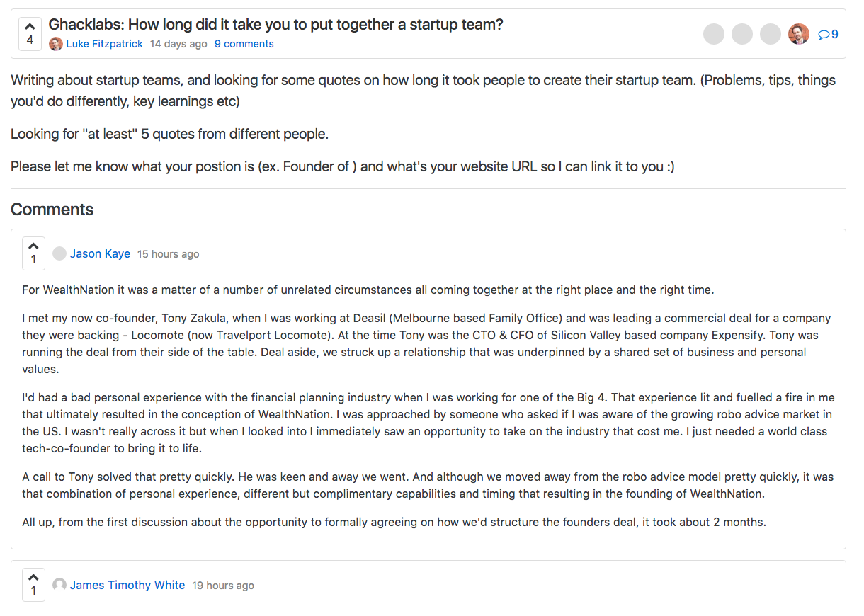Click the "19 hours ago" comment timestamp
Screen dimensions: 864x616
click(x=223, y=586)
